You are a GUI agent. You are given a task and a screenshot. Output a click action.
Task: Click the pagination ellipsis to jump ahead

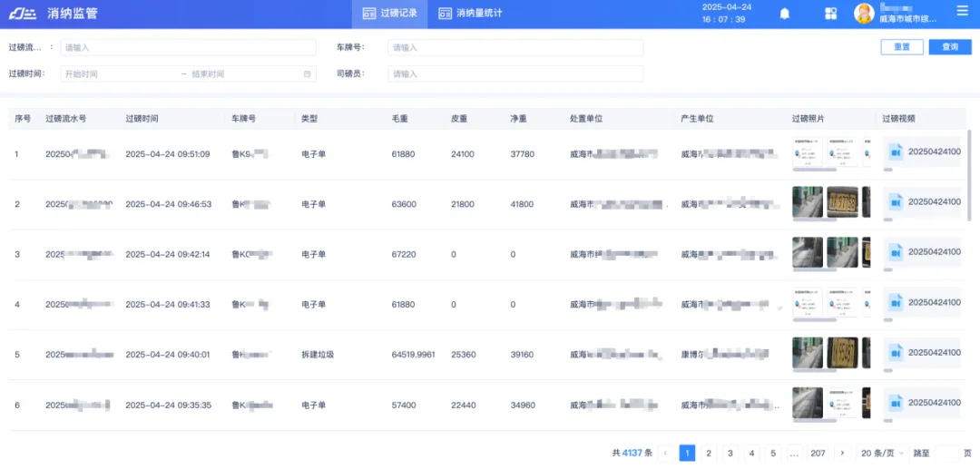tap(794, 453)
